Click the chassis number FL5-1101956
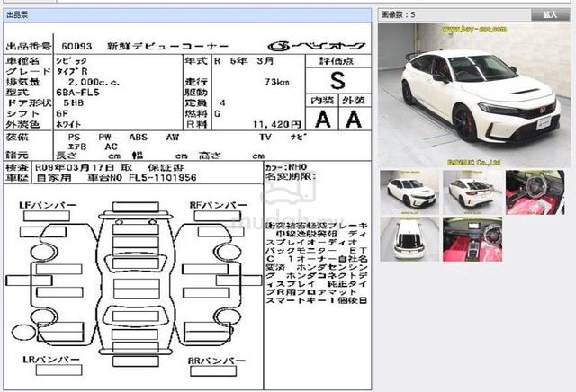The image size is (576, 392). 163,178
